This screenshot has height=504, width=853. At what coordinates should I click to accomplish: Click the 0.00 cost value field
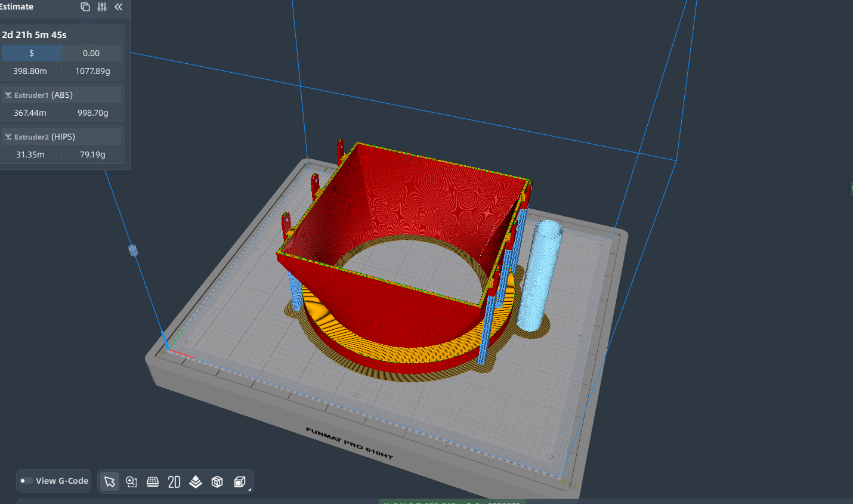coord(91,53)
